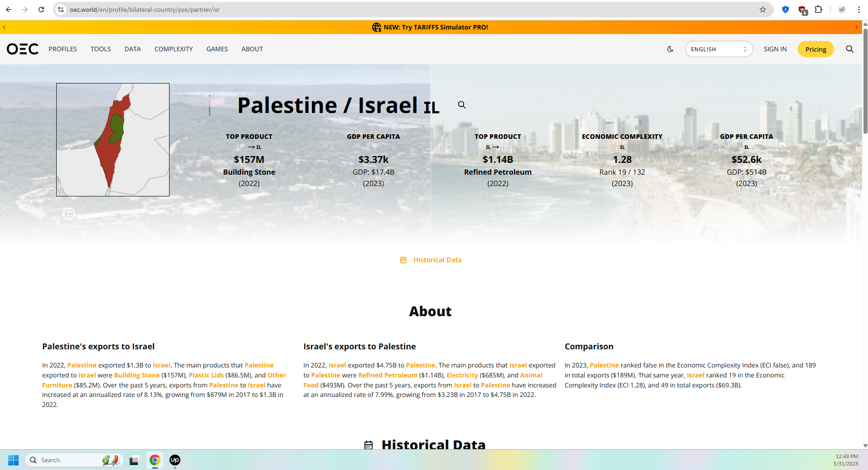This screenshot has height=470, width=868.
Task: Click the OEC logo
Action: point(23,49)
